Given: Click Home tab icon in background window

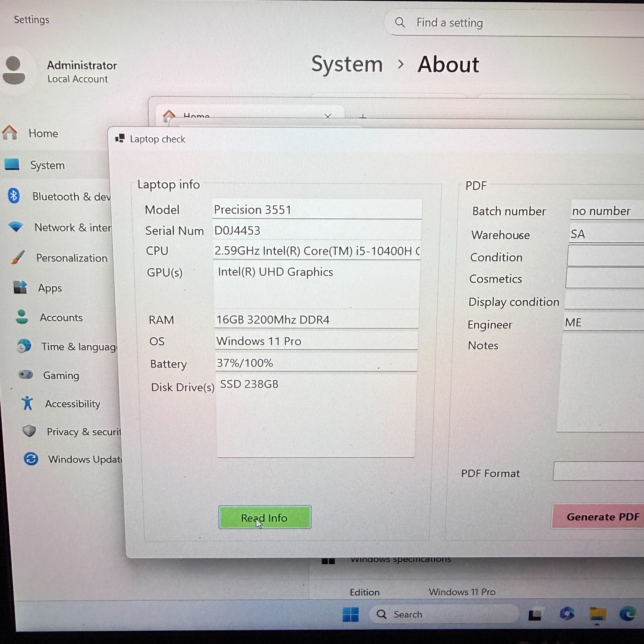Looking at the screenshot, I should [x=169, y=116].
